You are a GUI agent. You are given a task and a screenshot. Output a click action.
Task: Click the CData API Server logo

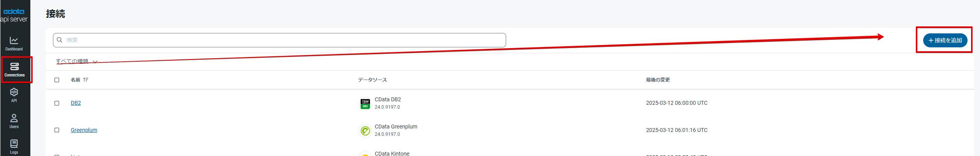point(14,15)
